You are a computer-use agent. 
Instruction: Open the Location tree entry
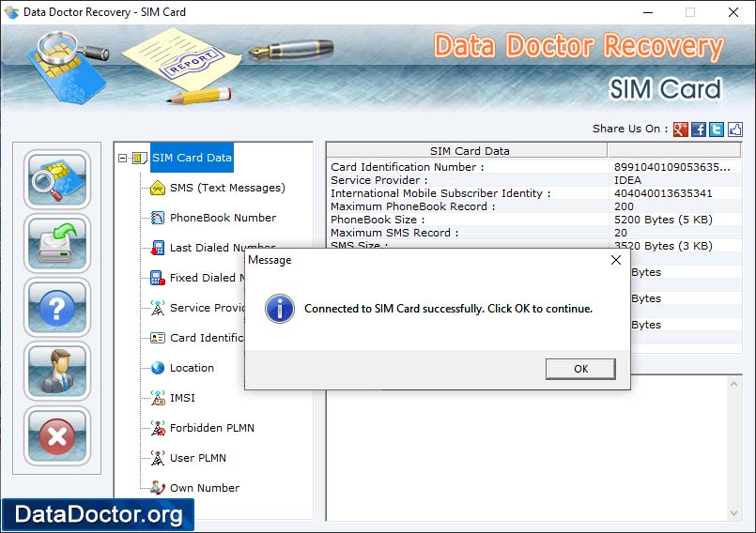tap(192, 368)
